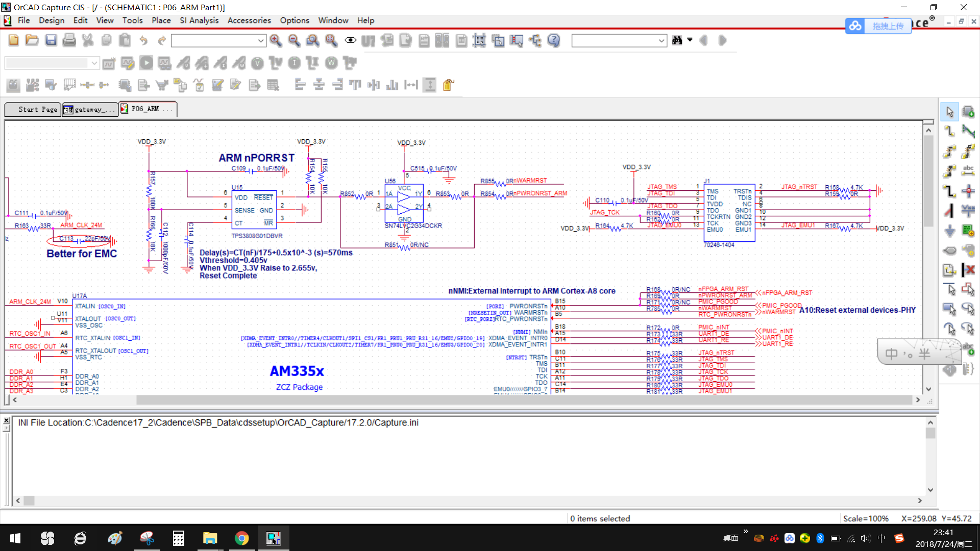Viewport: 980px width, 551px height.
Task: Click the Zoom In magnifier icon
Action: pyautogui.click(x=276, y=40)
